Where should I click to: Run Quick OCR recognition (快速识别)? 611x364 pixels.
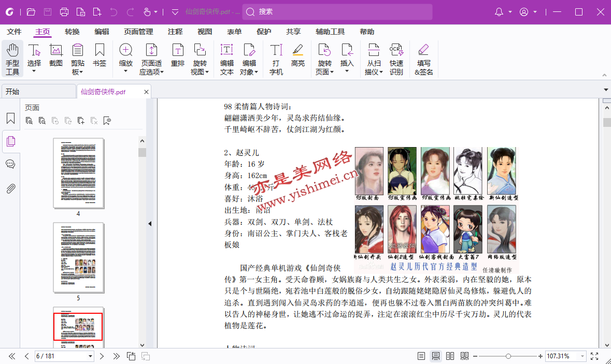[396, 59]
